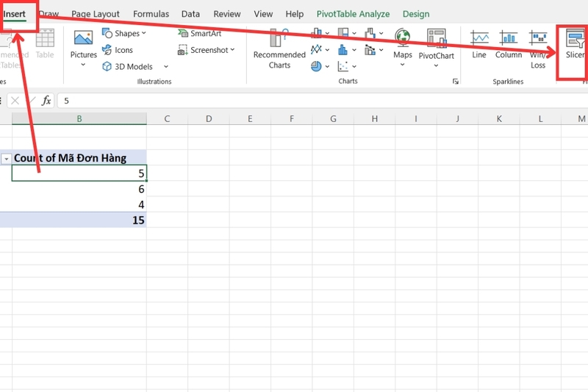Insert a statistic (histogram) chart
The image size is (588, 392).
(x=343, y=49)
